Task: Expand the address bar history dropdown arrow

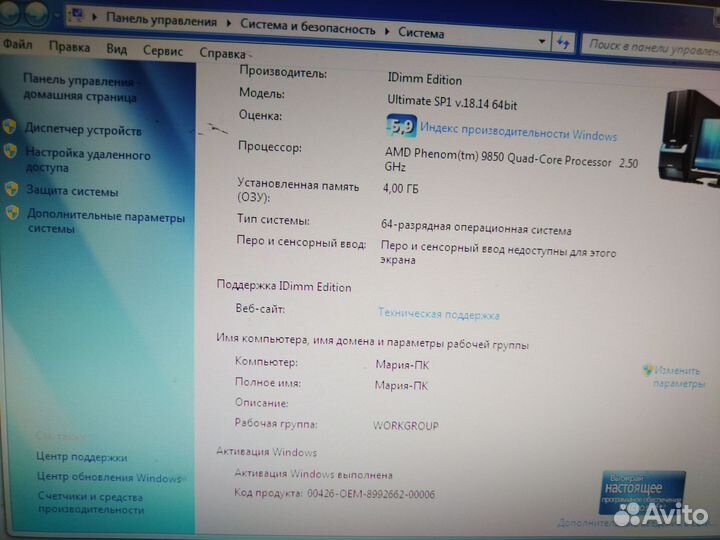Action: pos(542,43)
